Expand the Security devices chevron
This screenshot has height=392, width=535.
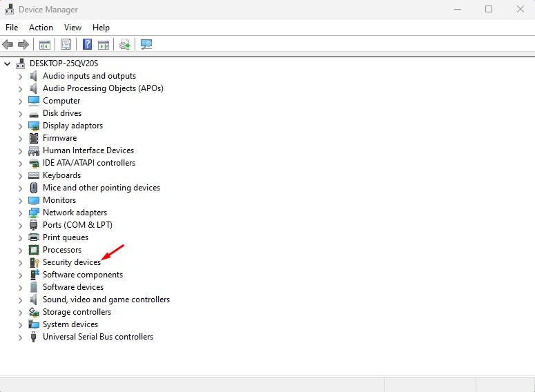(x=20, y=263)
